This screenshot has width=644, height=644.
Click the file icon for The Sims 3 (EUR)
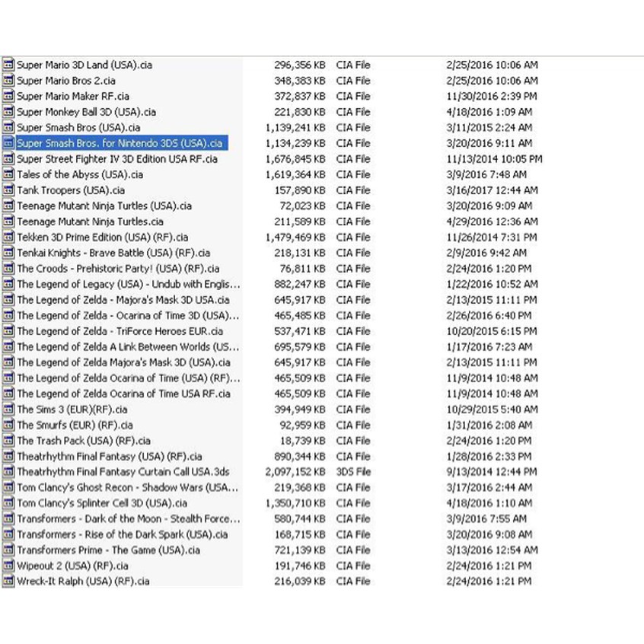[8, 410]
